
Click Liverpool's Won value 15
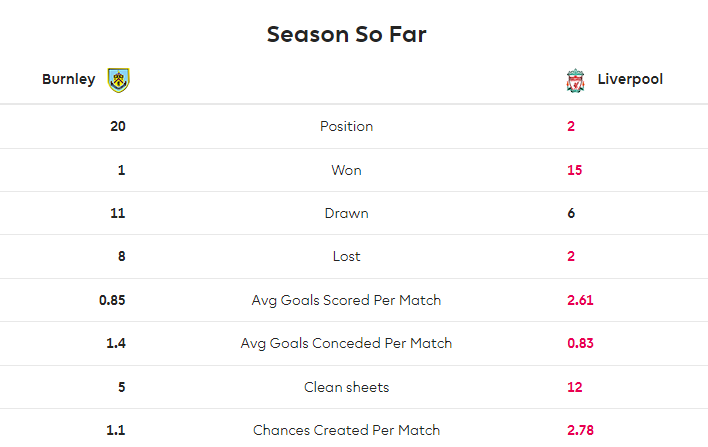(574, 170)
